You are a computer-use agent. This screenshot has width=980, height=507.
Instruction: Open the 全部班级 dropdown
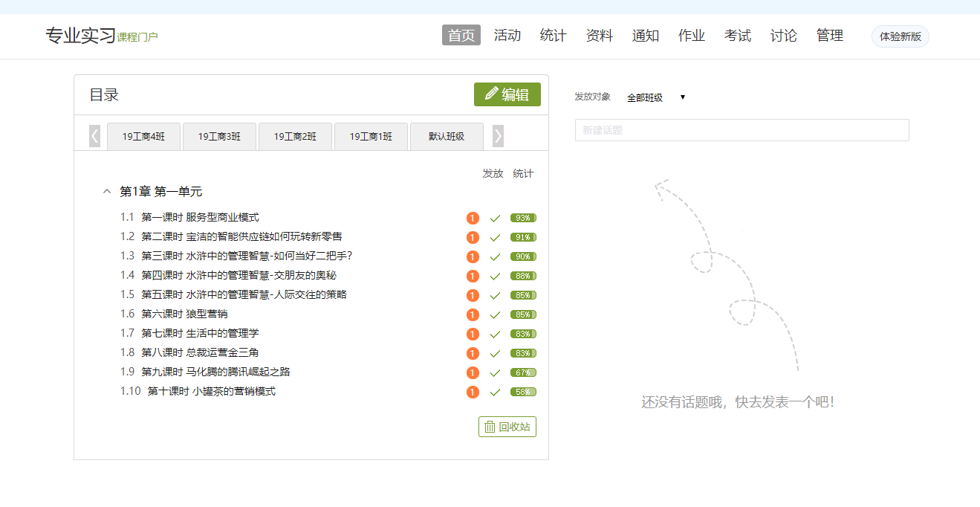click(655, 97)
